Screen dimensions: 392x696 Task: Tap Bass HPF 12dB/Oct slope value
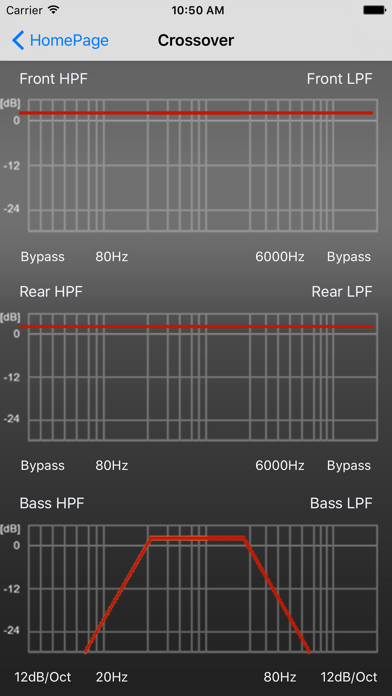point(43,677)
